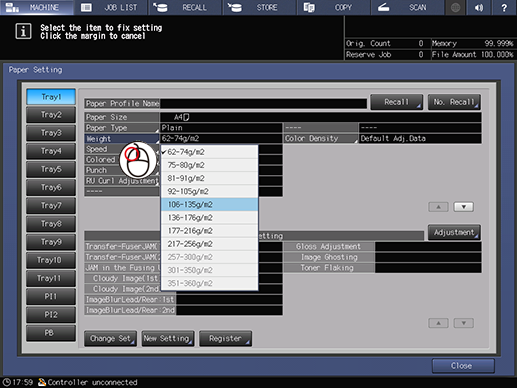Choose the 75-80g/m2 weight option
The image size is (517, 388).
(209, 165)
